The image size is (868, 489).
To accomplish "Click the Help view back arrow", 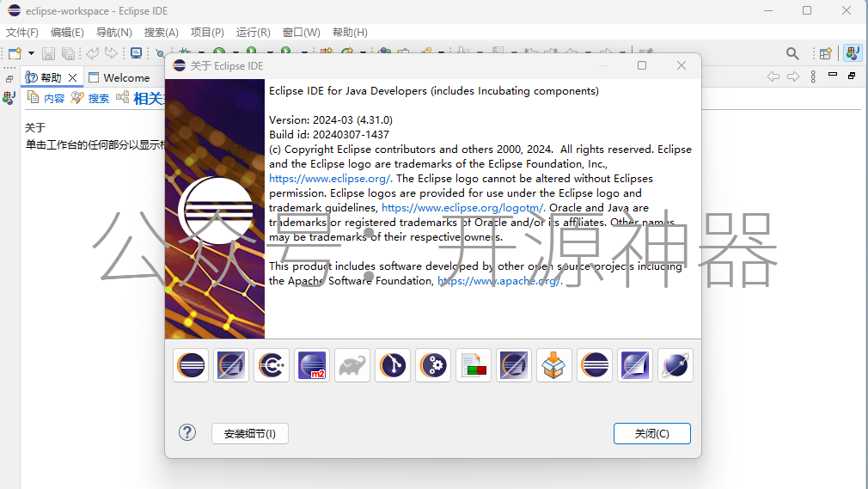I will (x=773, y=76).
